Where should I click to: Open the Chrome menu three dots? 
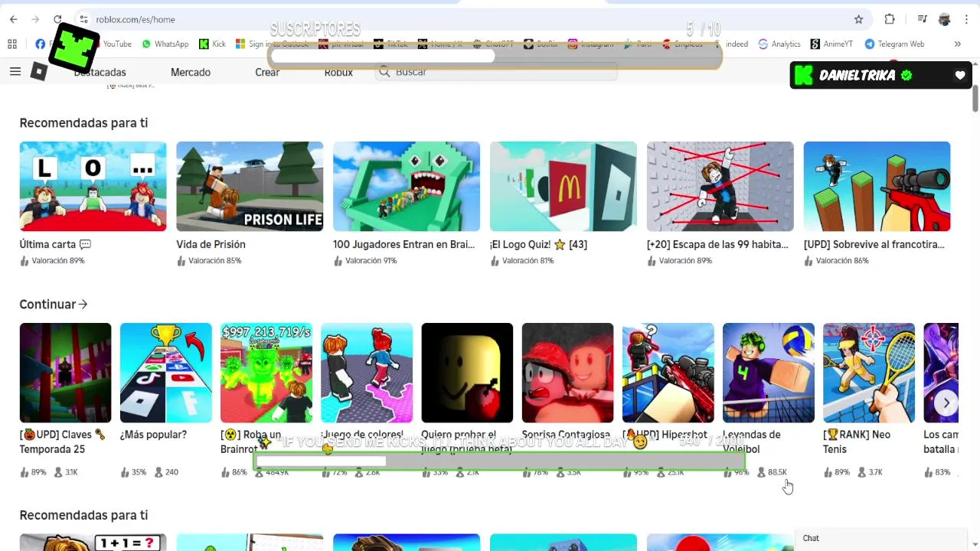[x=966, y=19]
